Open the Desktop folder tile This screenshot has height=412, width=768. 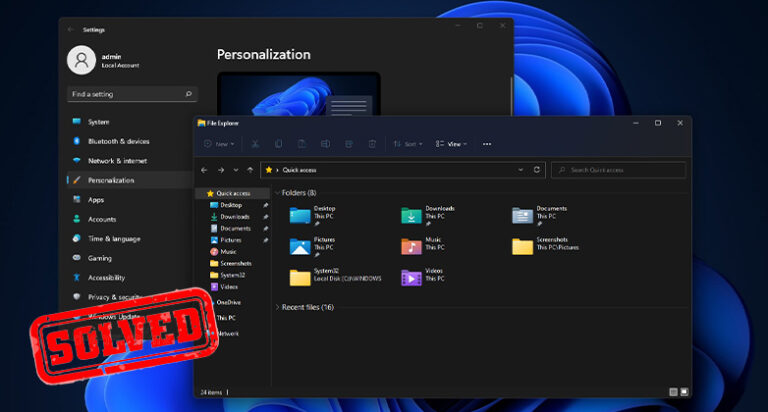point(313,216)
